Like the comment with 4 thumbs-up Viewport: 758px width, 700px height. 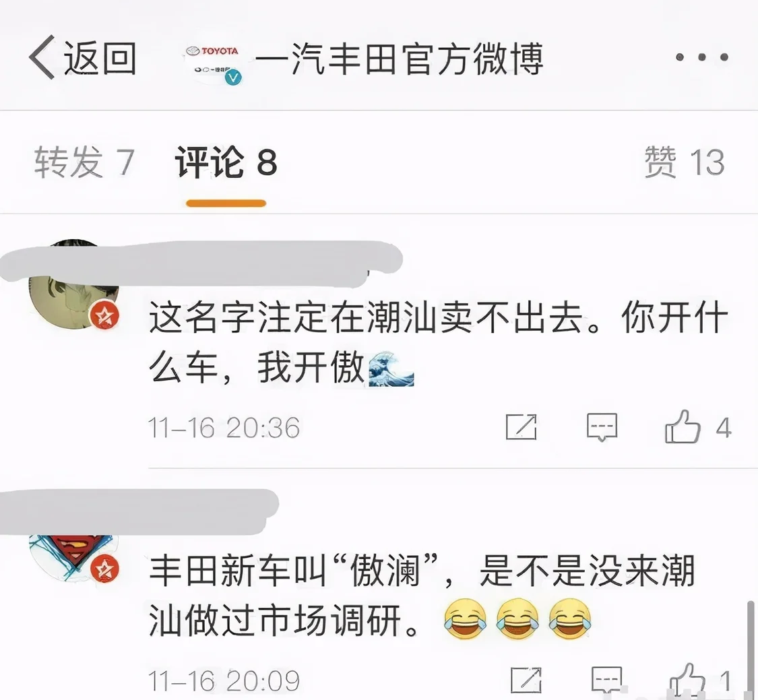point(697,427)
